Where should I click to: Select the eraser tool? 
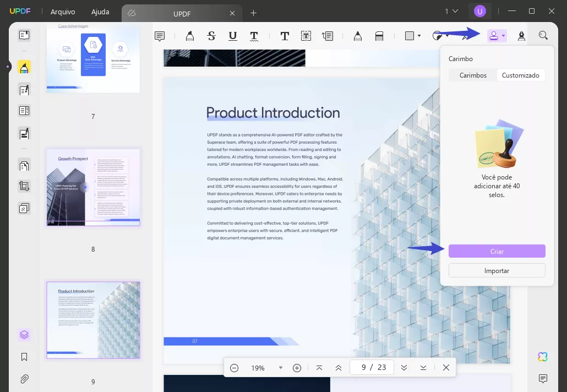click(x=379, y=35)
